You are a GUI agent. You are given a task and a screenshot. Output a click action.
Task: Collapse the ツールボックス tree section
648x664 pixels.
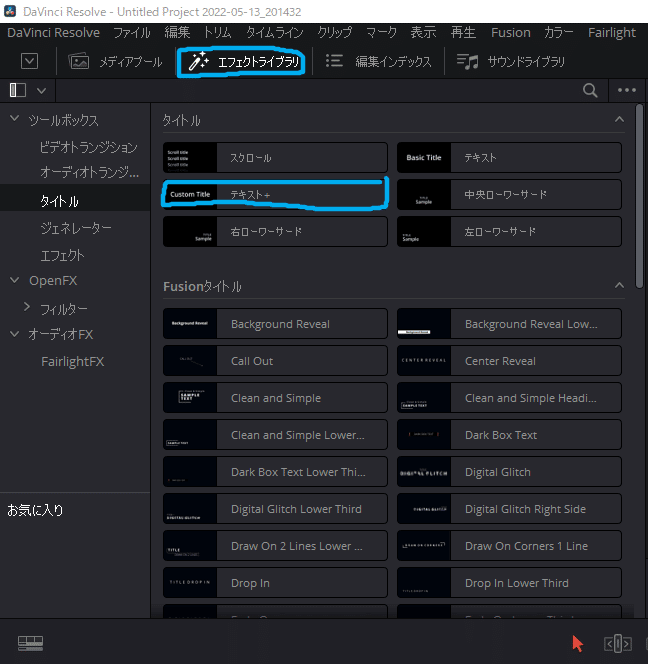tap(15, 119)
